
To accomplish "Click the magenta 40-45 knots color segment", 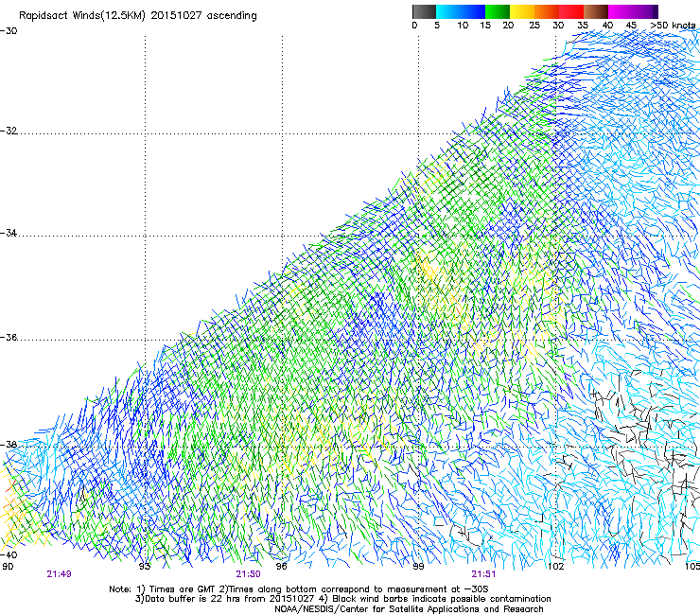I will point(621,11).
